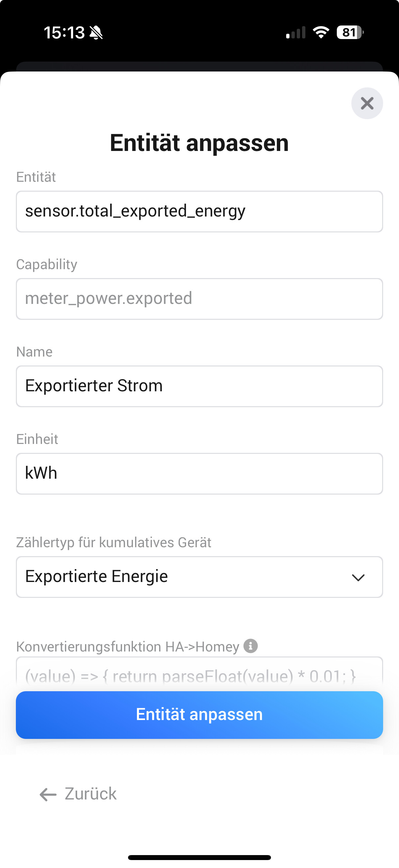
Task: Select the meter_power.exported Capability field
Action: (x=199, y=299)
